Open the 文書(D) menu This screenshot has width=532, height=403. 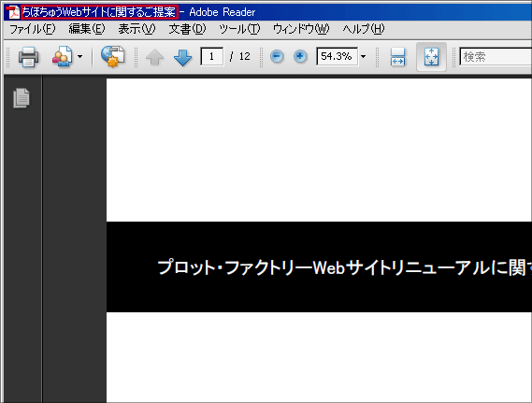tap(187, 29)
